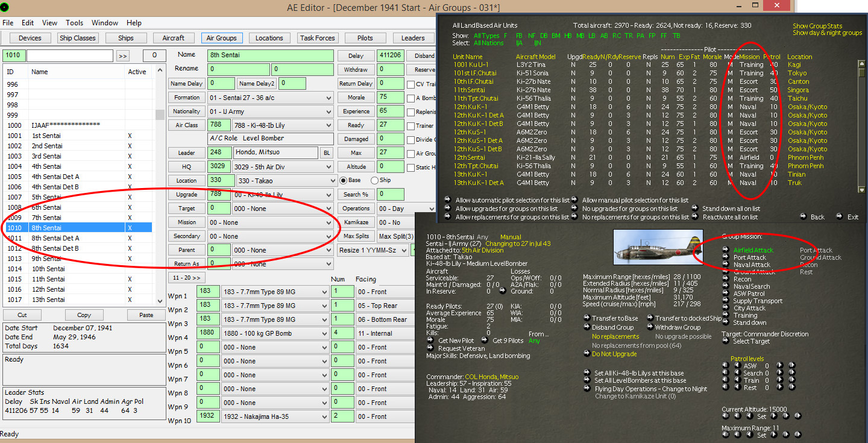Click arrow icon beside Withdraw Group
The width and height of the screenshot is (868, 443).
click(650, 327)
